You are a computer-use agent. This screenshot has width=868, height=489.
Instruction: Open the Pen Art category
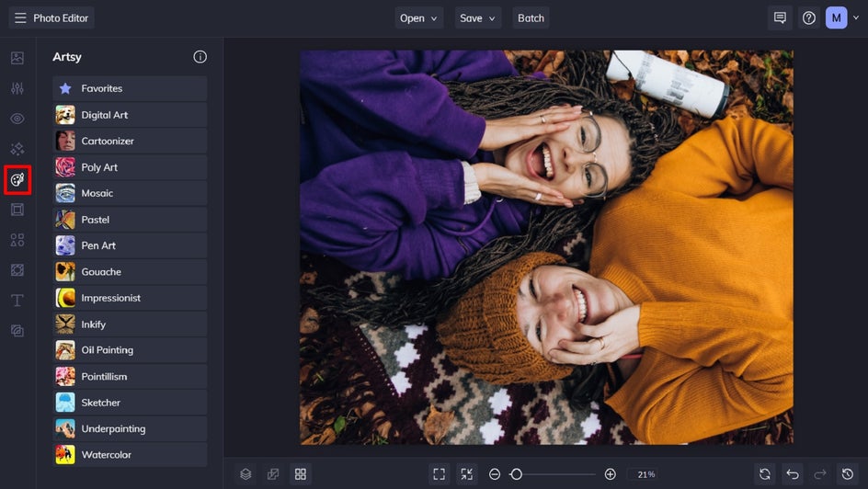coord(130,245)
